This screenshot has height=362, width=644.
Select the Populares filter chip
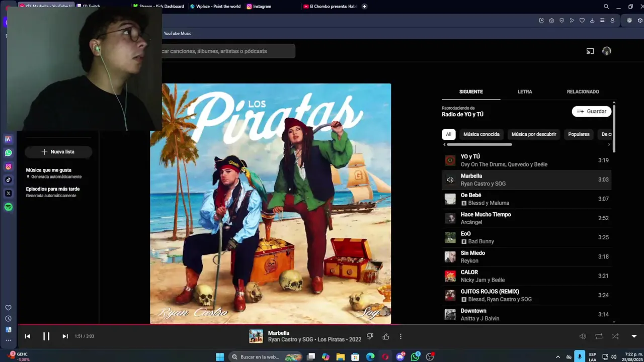tap(579, 134)
